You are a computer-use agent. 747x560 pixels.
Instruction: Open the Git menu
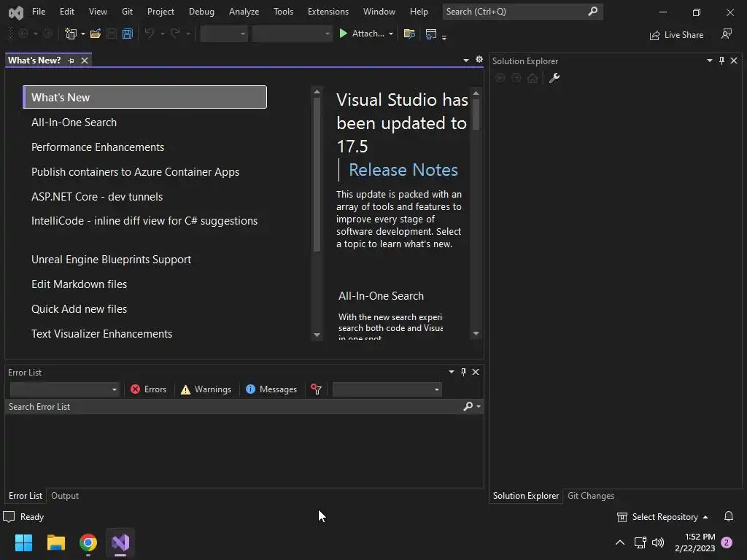tap(127, 12)
